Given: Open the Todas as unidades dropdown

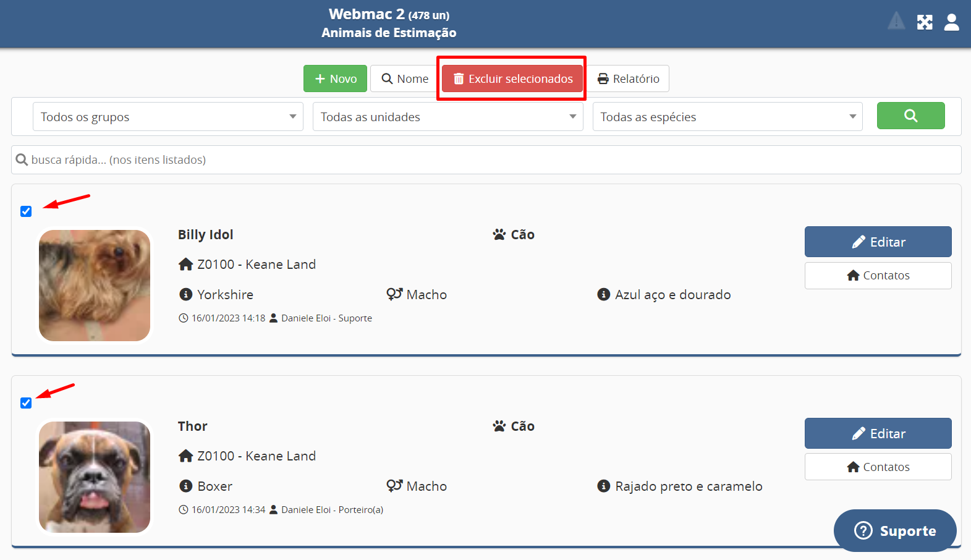Looking at the screenshot, I should tap(447, 117).
